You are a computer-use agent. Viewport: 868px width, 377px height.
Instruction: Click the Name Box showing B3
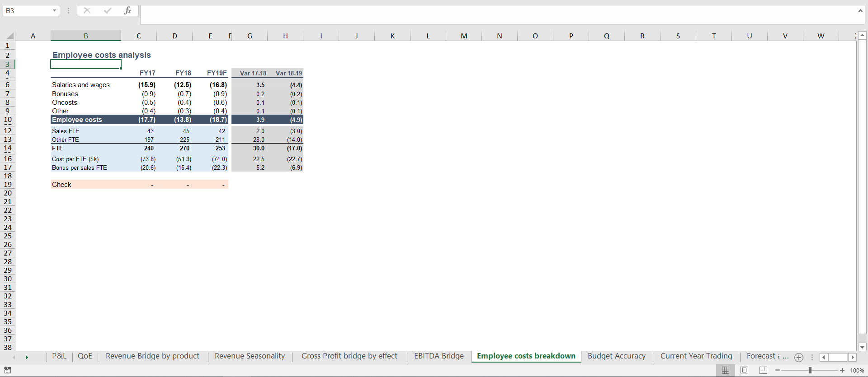(27, 10)
